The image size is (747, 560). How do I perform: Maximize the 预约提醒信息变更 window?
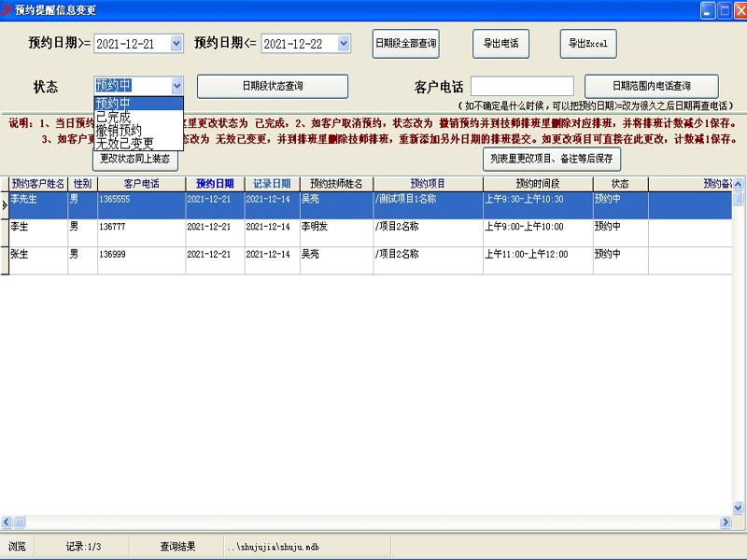point(725,10)
